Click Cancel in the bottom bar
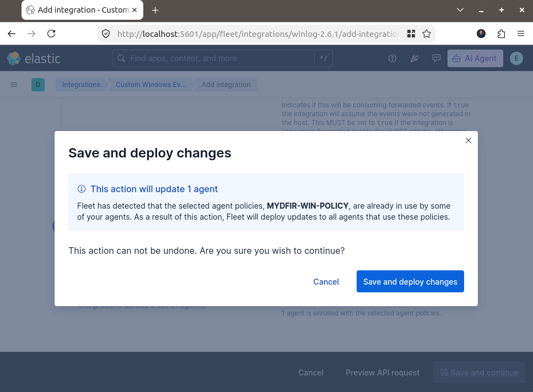This screenshot has width=533, height=392. coord(311,372)
